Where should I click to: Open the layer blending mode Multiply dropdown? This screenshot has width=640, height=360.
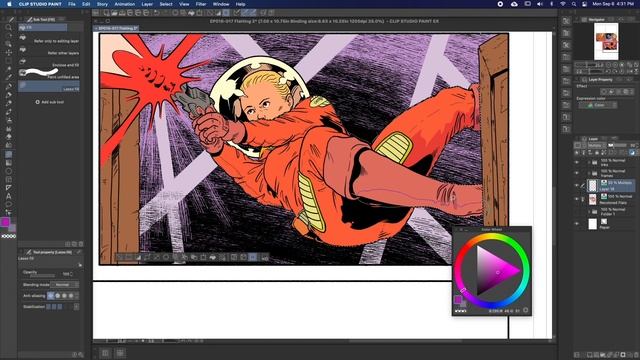click(x=596, y=145)
